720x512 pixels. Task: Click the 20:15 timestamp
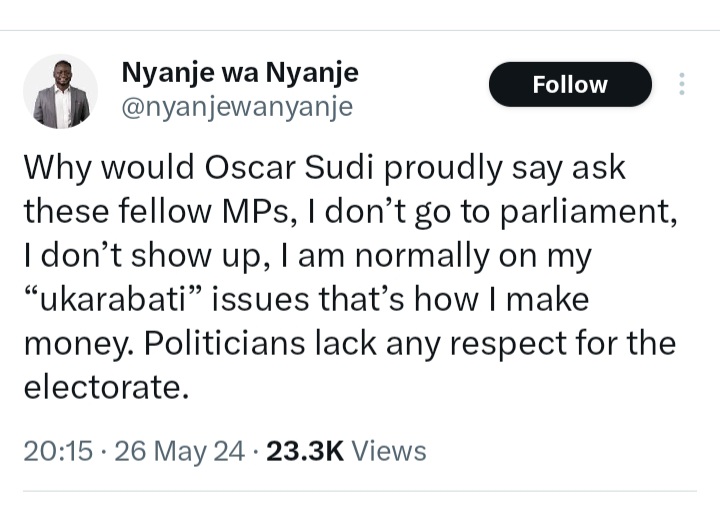58,451
